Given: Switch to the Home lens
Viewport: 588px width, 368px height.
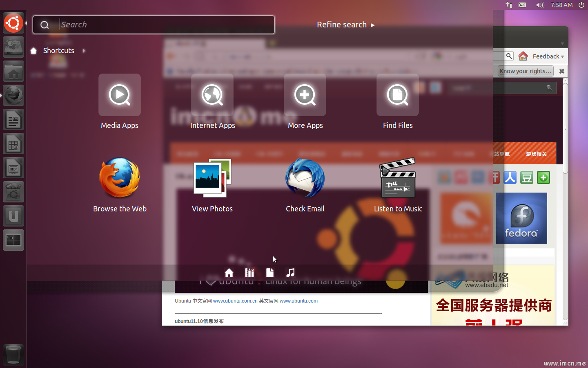Looking at the screenshot, I should 229,273.
